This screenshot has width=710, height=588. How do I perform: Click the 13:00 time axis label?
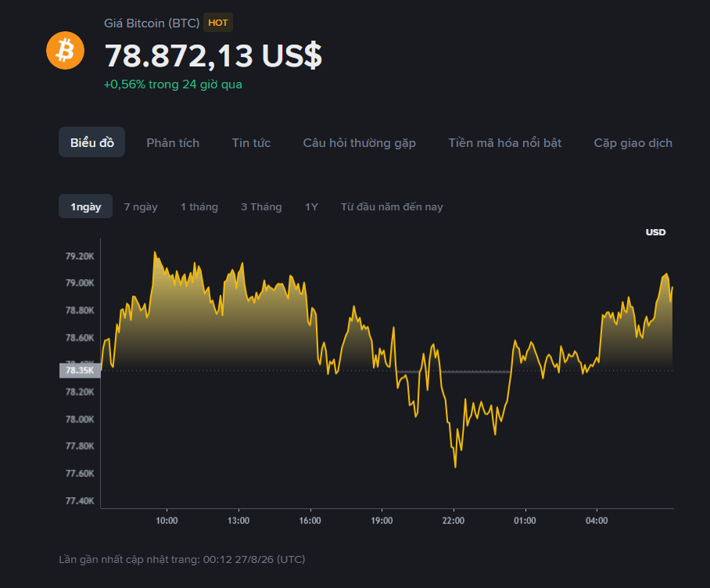point(238,521)
